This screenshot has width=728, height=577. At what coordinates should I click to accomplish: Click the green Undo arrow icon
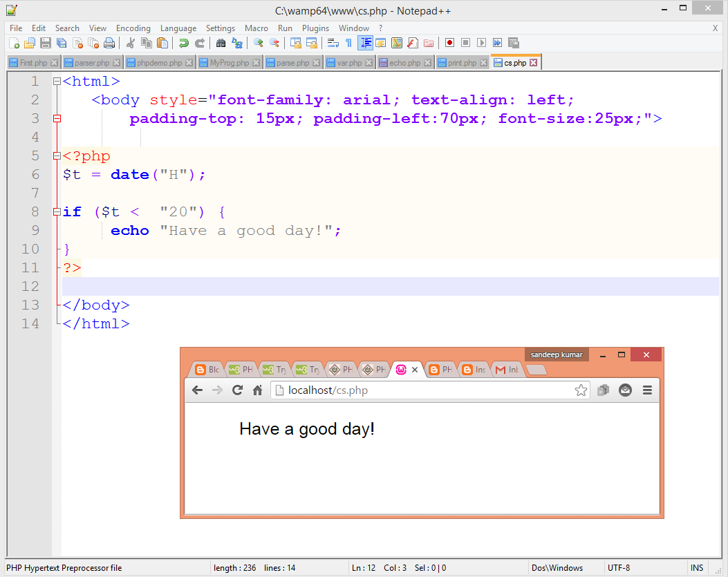[183, 43]
